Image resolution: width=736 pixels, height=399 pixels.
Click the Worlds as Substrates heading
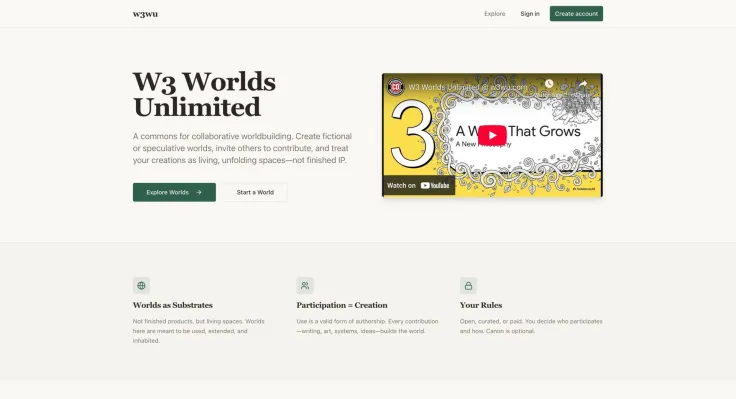pos(173,305)
